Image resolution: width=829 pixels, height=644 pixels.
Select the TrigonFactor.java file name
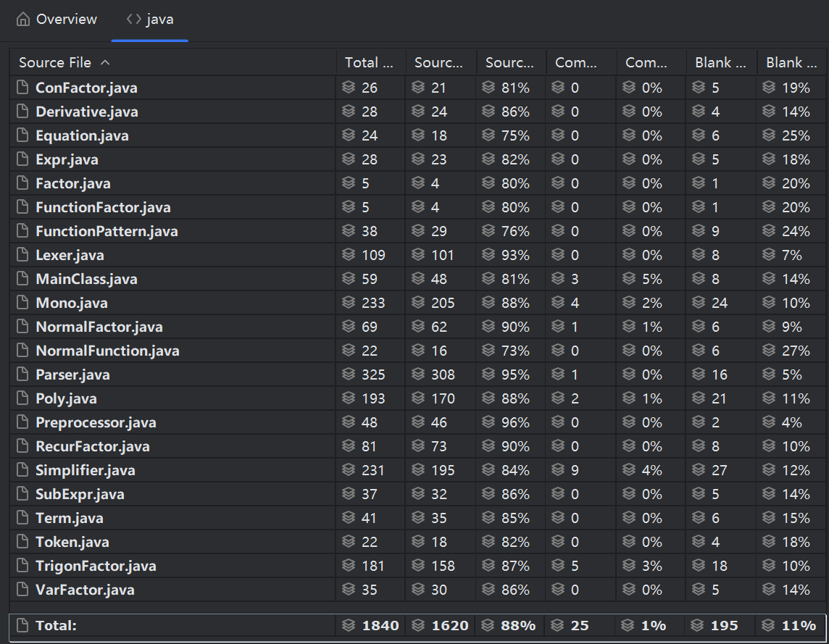(96, 566)
